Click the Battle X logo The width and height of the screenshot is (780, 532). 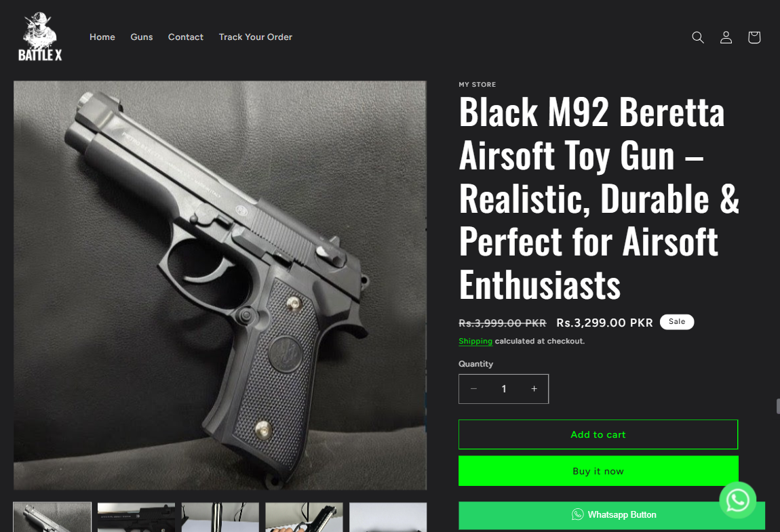point(40,37)
